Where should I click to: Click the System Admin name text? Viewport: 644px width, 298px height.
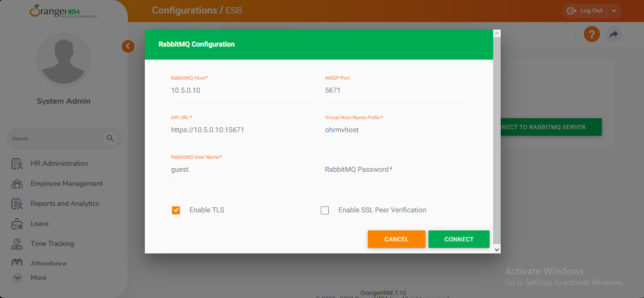[x=64, y=101]
